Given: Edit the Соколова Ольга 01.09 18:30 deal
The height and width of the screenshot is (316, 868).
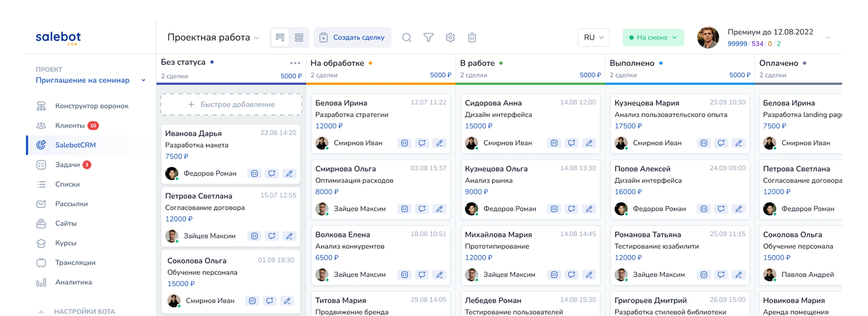Looking at the screenshot, I should click(287, 301).
